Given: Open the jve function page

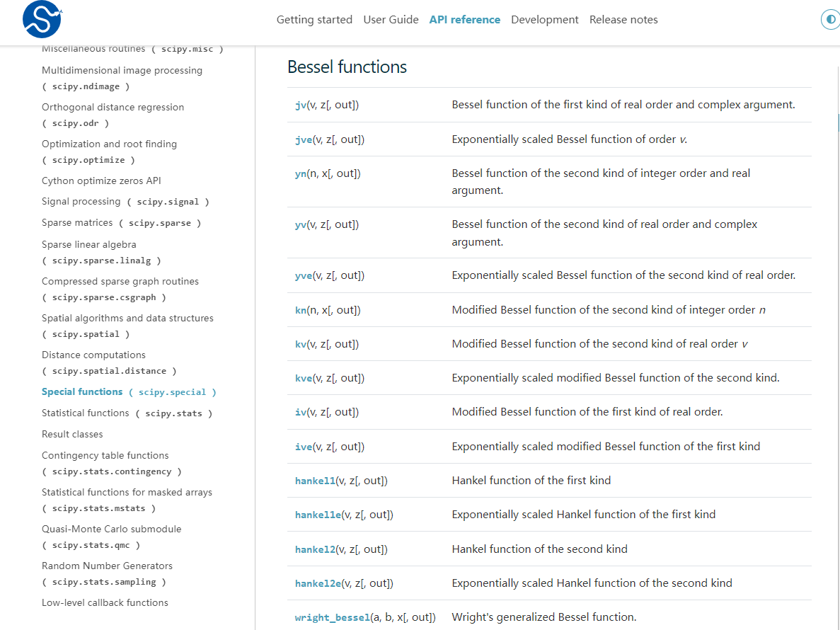Looking at the screenshot, I should [x=303, y=139].
